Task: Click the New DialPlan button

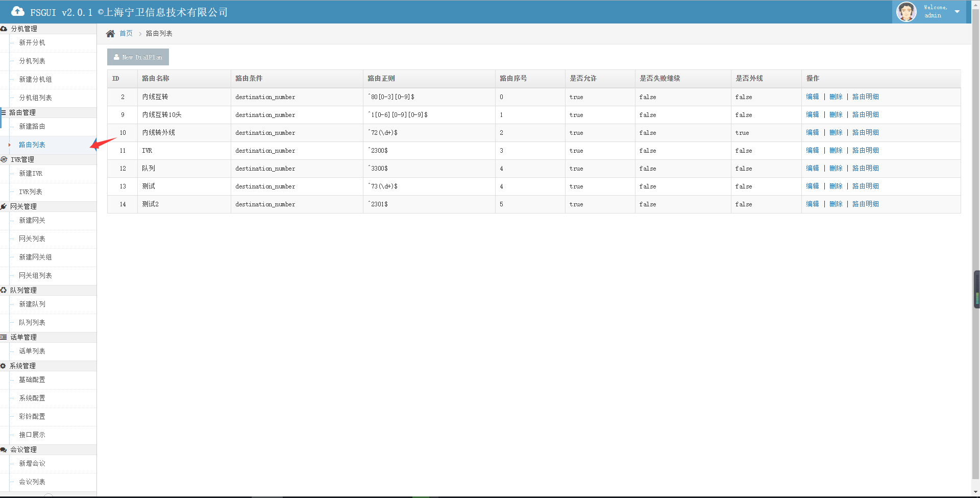Action: pos(138,57)
